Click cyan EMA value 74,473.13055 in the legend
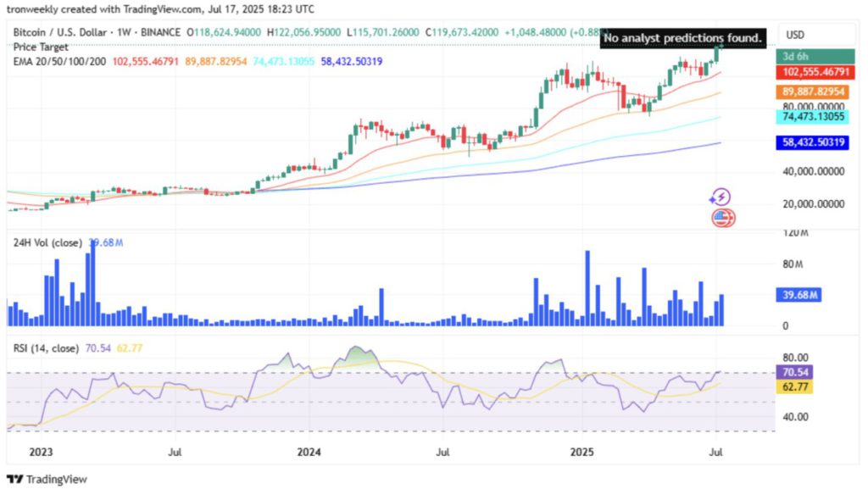868x489 pixels. point(284,61)
